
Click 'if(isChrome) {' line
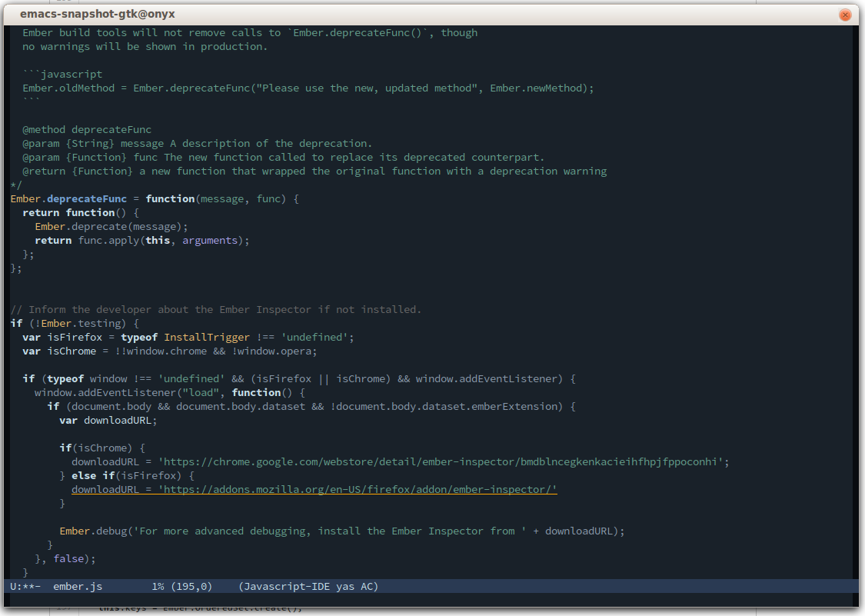coord(102,448)
